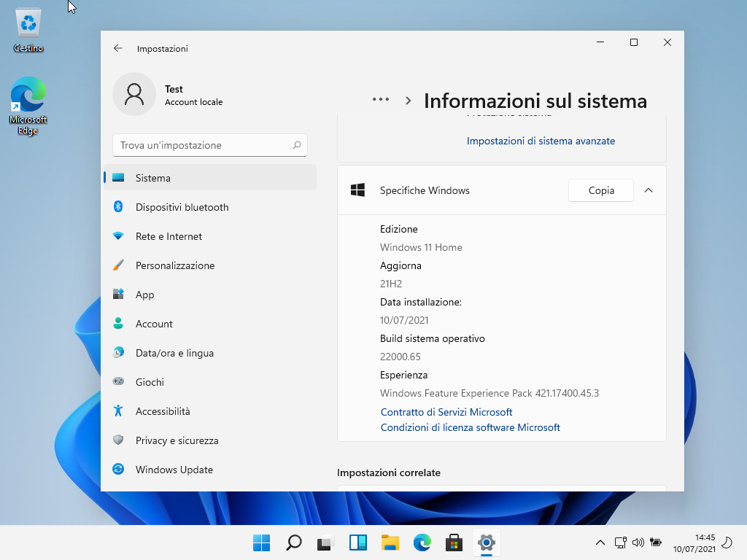Open the Start menu from taskbar
The width and height of the screenshot is (747, 560).
pos(261,542)
